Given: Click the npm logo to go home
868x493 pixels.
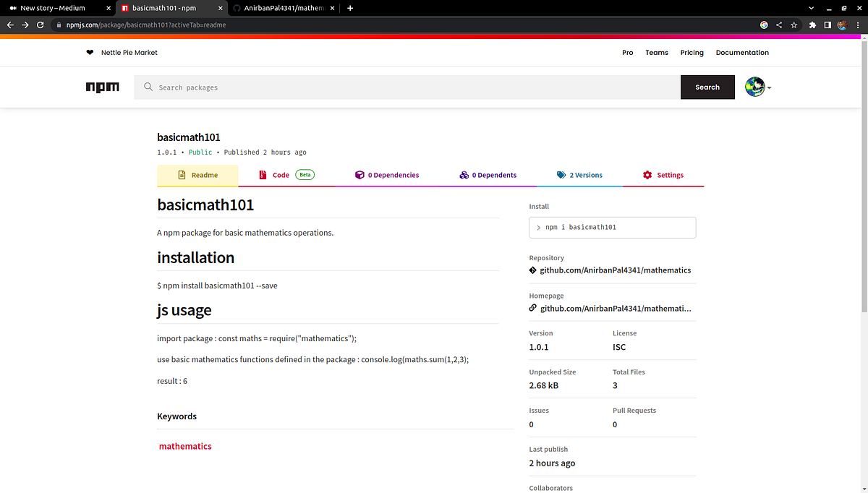Looking at the screenshot, I should pyautogui.click(x=103, y=87).
